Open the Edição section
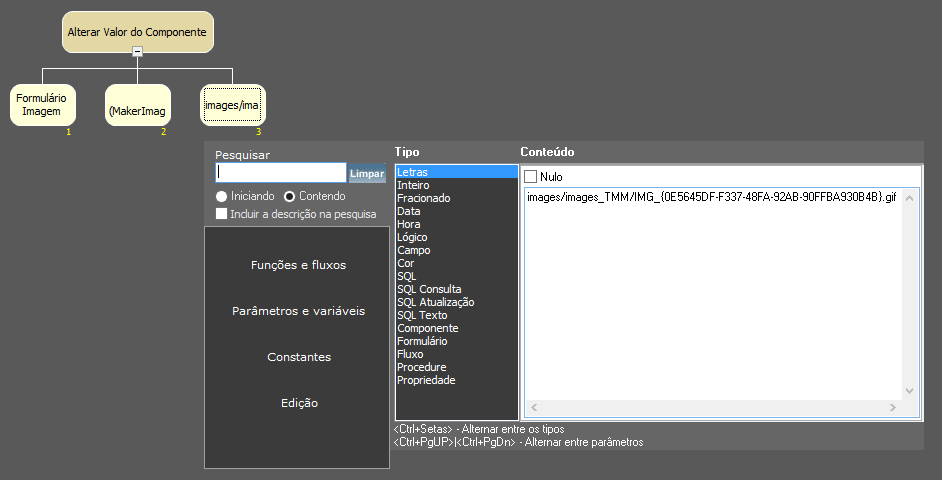942x480 pixels. [x=298, y=403]
